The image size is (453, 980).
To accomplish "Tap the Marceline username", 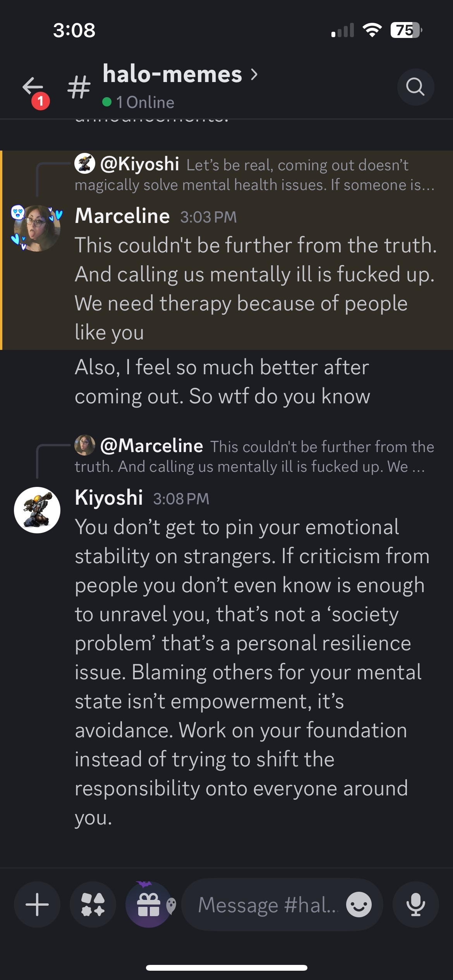I will pyautogui.click(x=122, y=216).
